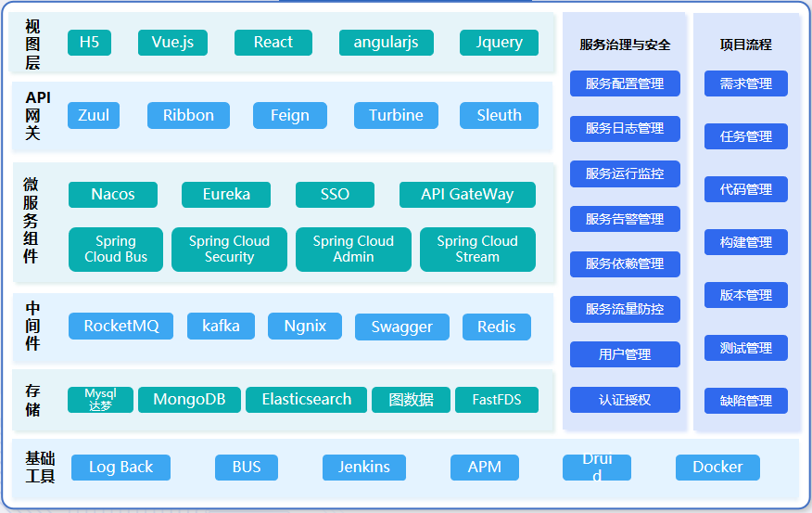Click the Ngnix block
812x513 pixels.
(x=305, y=326)
